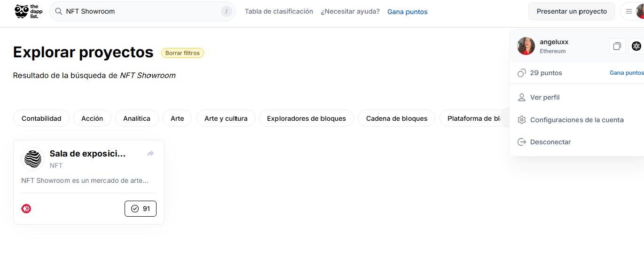Open the NFT Showroom project logo
644x266 pixels.
coord(33,159)
